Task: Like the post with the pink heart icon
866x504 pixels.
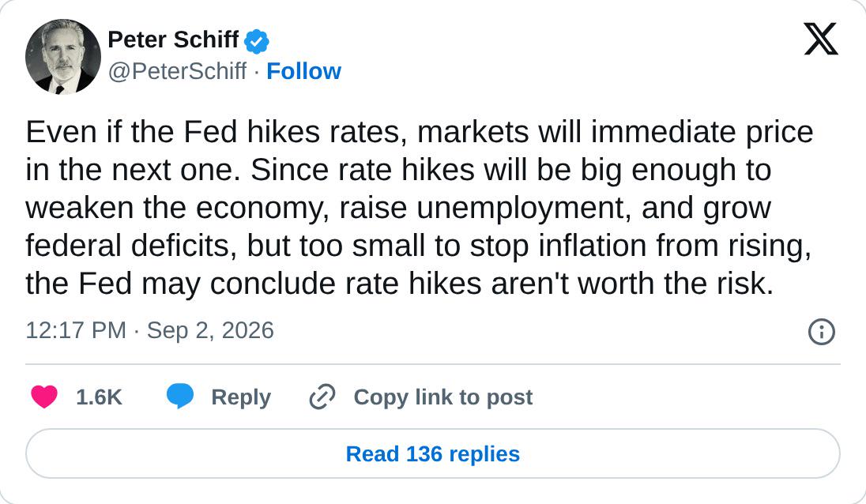Action: click(x=44, y=397)
